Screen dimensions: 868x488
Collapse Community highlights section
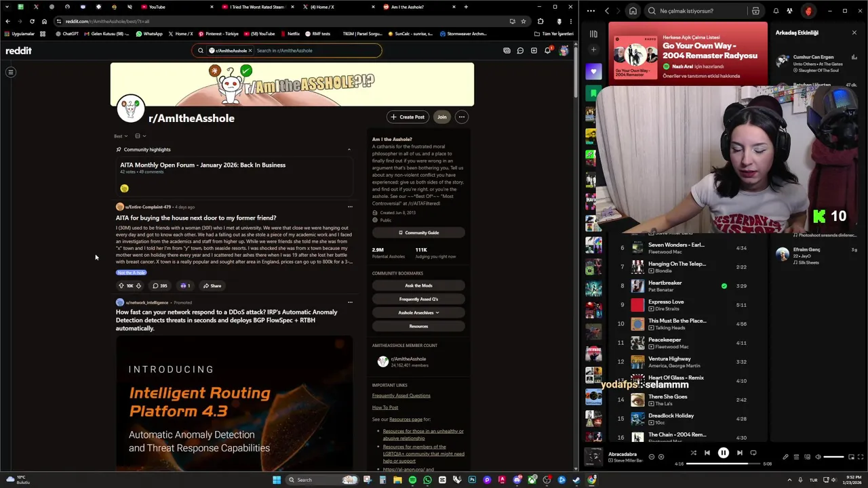click(349, 150)
